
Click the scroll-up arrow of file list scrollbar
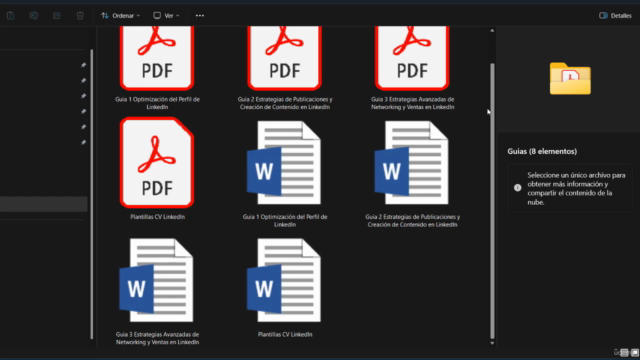(492, 31)
